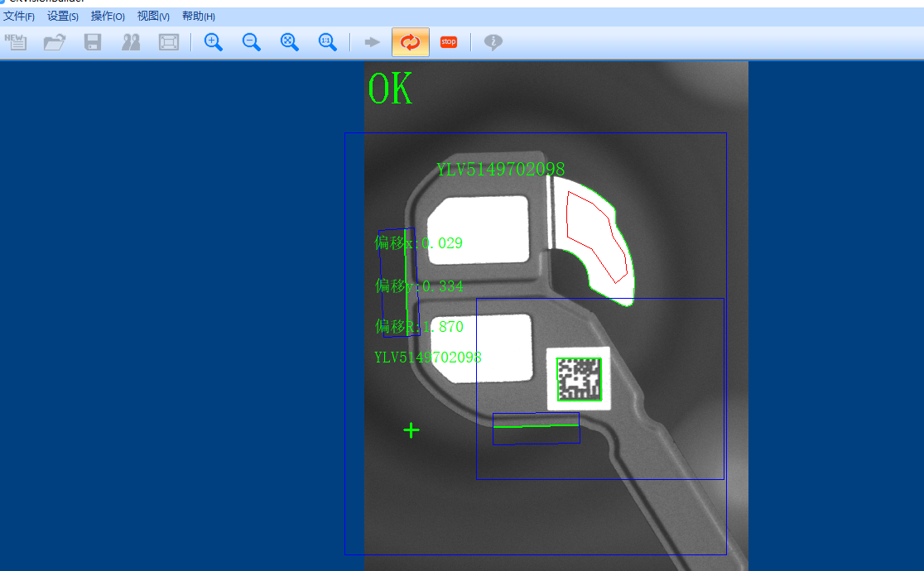Click the Zoom In magnifier icon
Screen dimensions: 924x571
[x=214, y=42]
